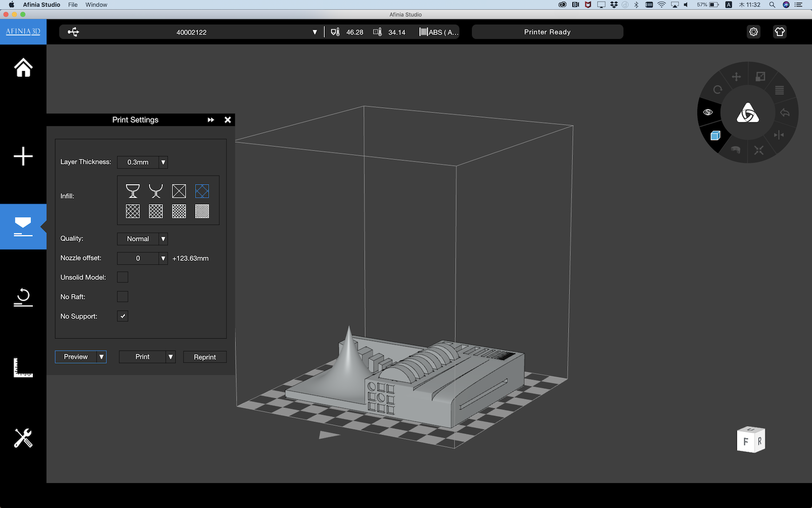Click the Preview button
The width and height of the screenshot is (812, 508).
(x=76, y=357)
